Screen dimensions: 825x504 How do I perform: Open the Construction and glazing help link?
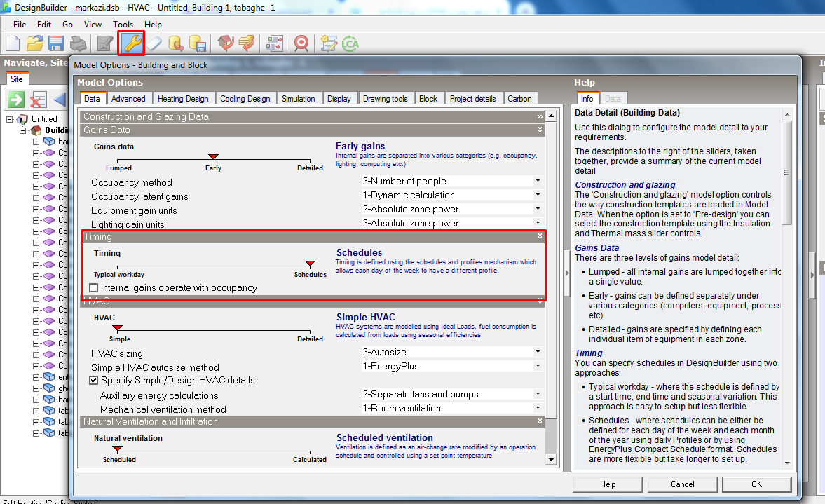click(x=625, y=184)
